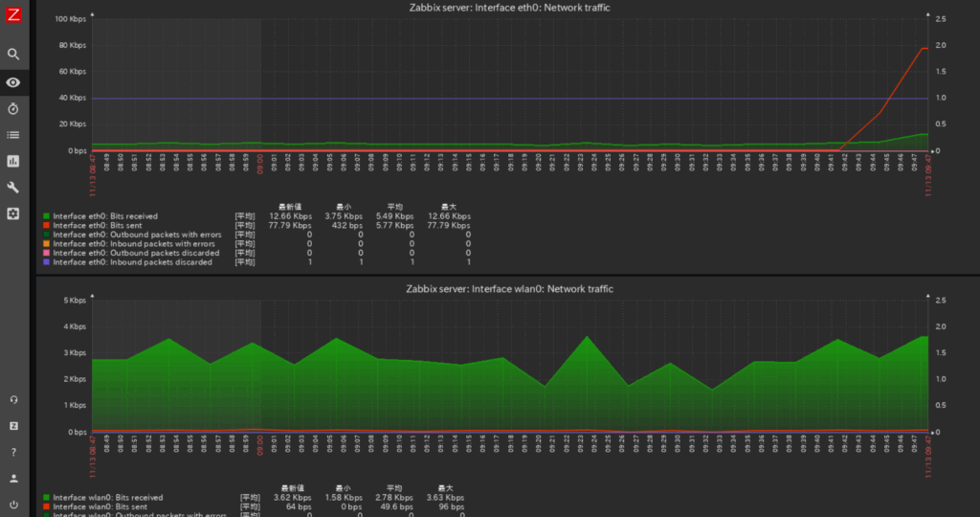Open Help with the question mark icon
This screenshot has width=980, height=517.
tap(13, 452)
